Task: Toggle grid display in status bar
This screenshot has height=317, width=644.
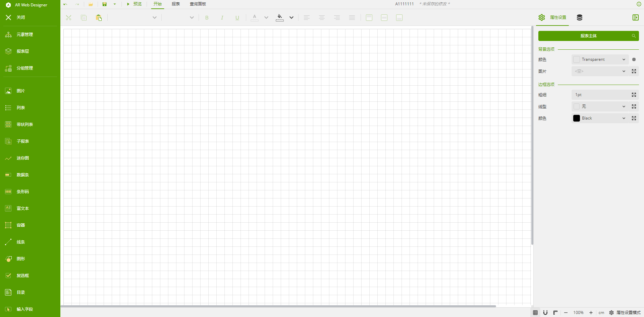Action: pyautogui.click(x=535, y=313)
